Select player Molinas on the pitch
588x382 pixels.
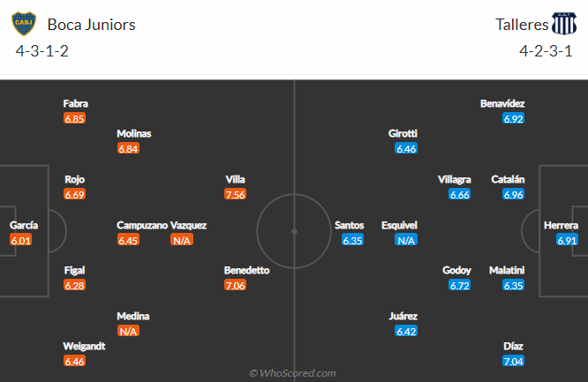(x=134, y=133)
